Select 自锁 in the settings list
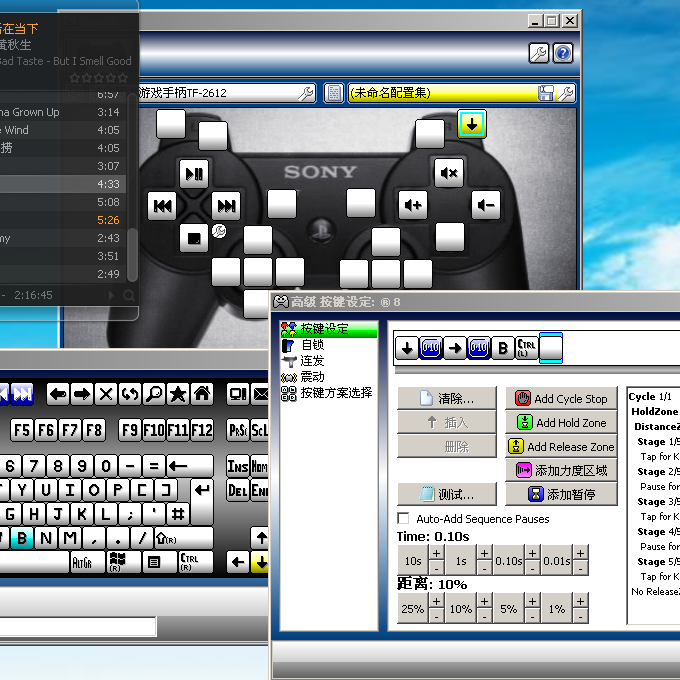This screenshot has width=680, height=680. click(x=312, y=345)
